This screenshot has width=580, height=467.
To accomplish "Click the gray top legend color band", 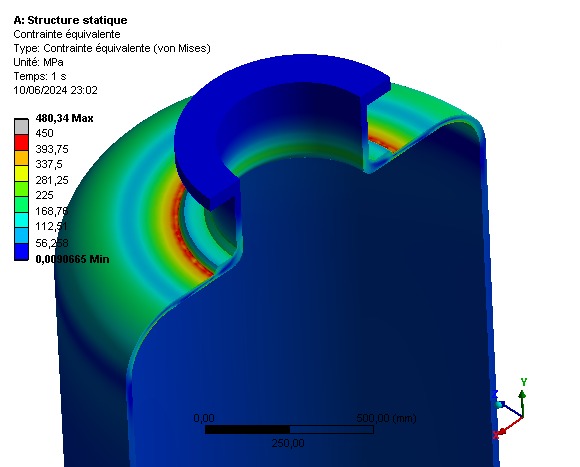I will click(x=21, y=127).
